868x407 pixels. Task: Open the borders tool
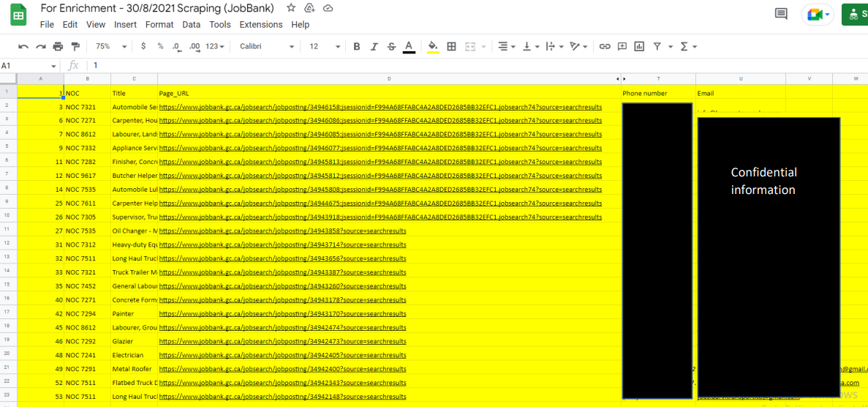point(451,47)
